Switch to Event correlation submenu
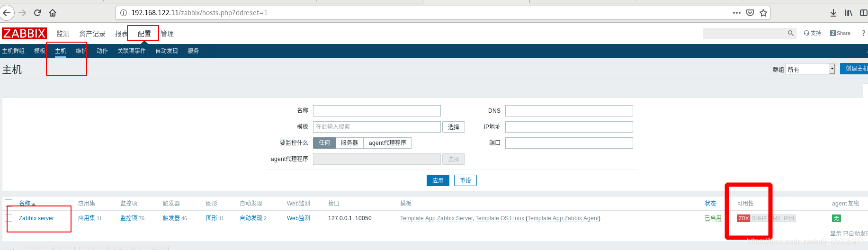 (132, 51)
